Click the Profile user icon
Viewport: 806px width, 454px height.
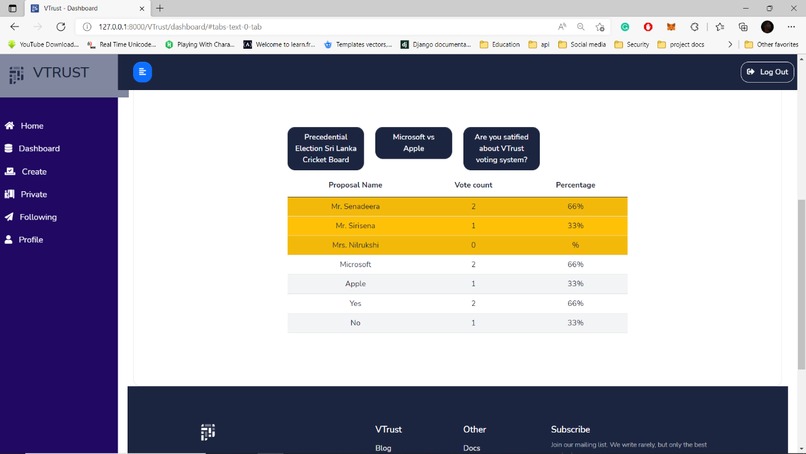pos(8,239)
